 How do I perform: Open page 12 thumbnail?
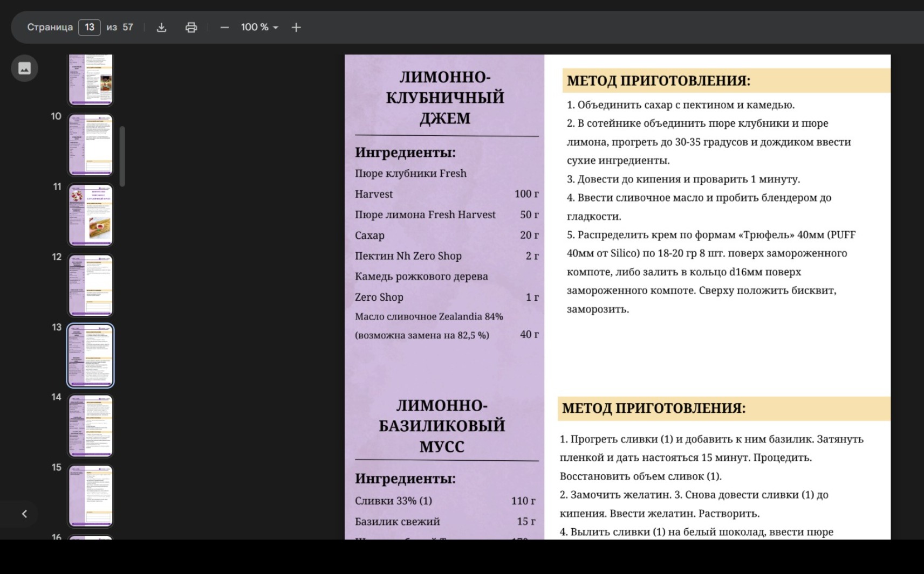91,285
